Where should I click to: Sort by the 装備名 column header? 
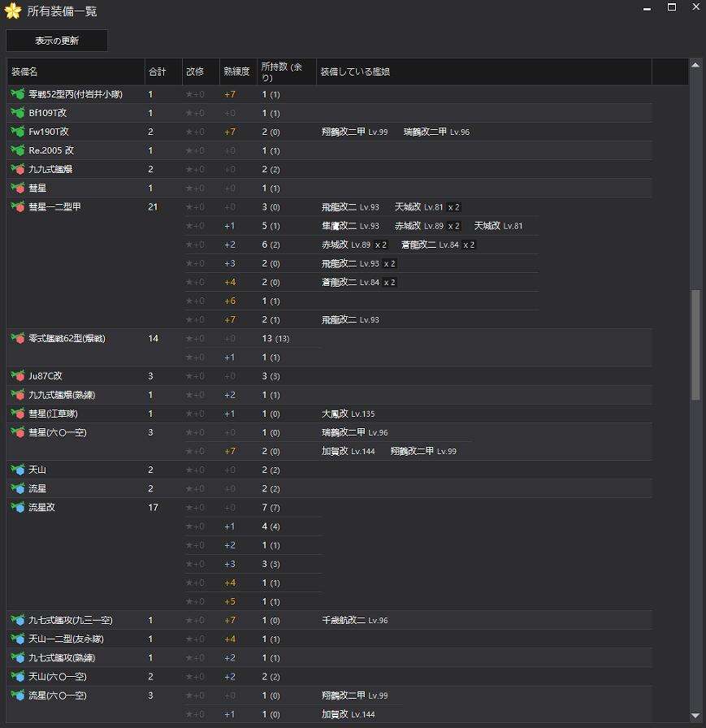click(76, 71)
